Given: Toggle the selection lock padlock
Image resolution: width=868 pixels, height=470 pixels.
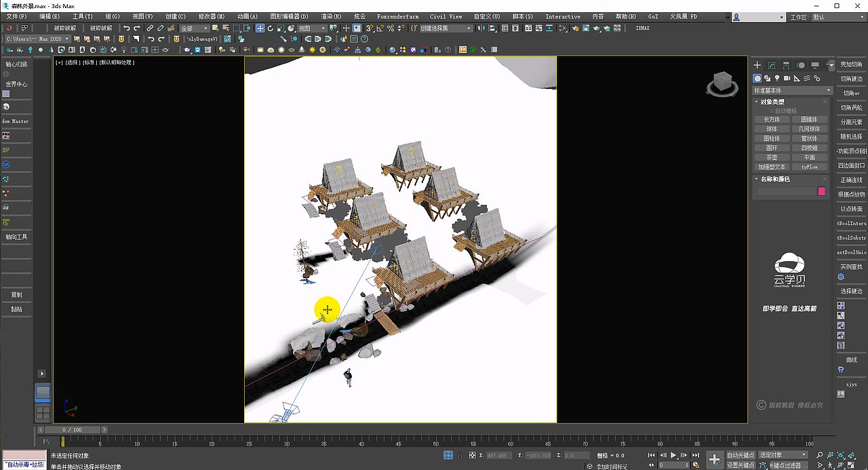Looking at the screenshot, I should (x=459, y=455).
